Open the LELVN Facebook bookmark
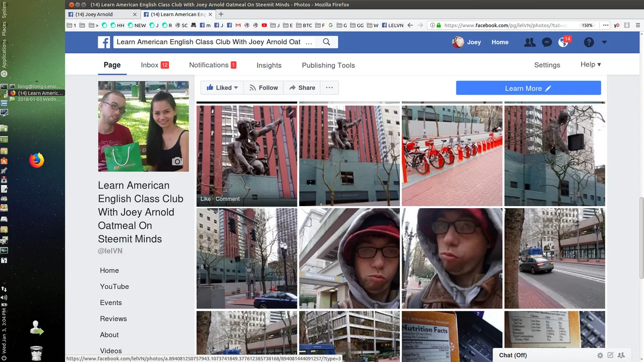 [392, 25]
